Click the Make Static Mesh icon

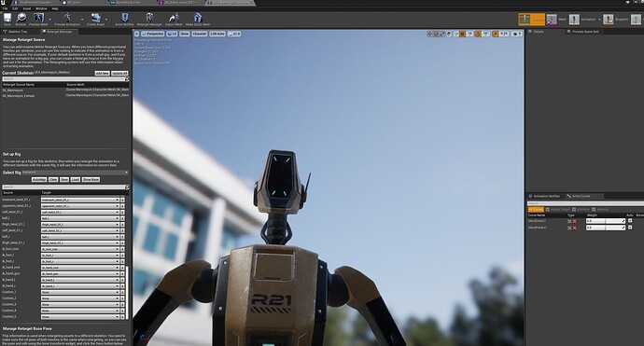(x=198, y=18)
